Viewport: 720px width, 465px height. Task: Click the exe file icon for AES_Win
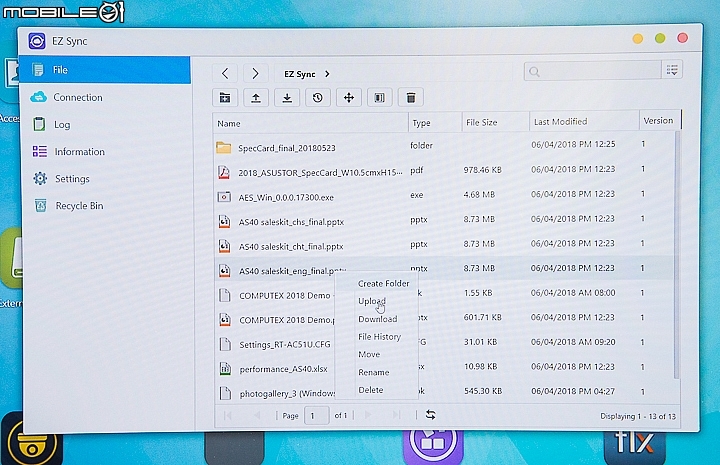pyautogui.click(x=224, y=197)
